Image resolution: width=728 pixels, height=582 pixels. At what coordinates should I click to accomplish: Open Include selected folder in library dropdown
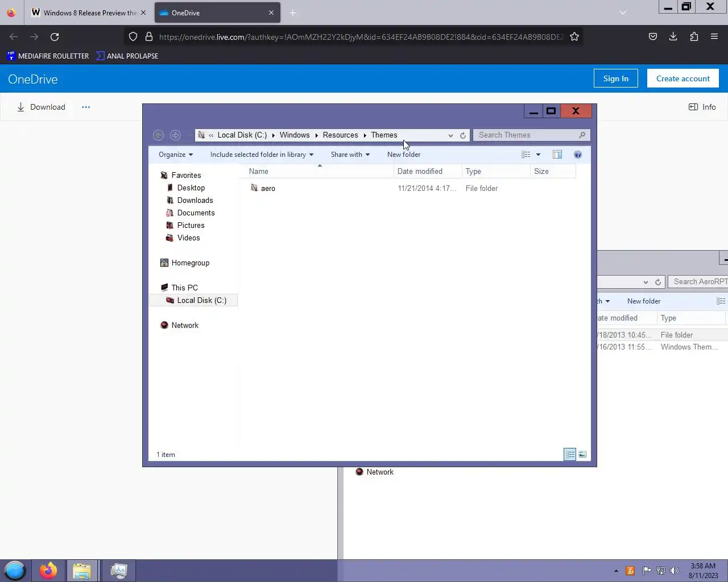click(x=262, y=155)
